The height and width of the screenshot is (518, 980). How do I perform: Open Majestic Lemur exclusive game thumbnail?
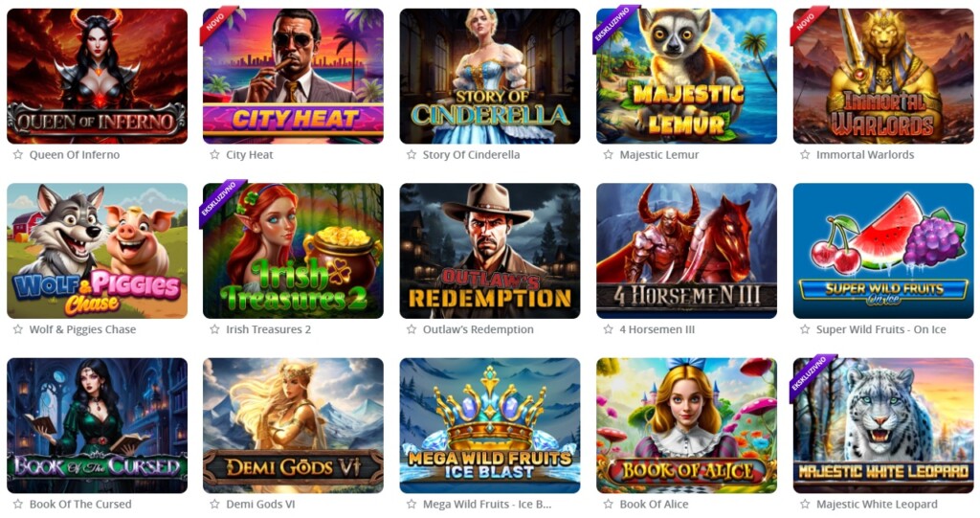[686, 76]
